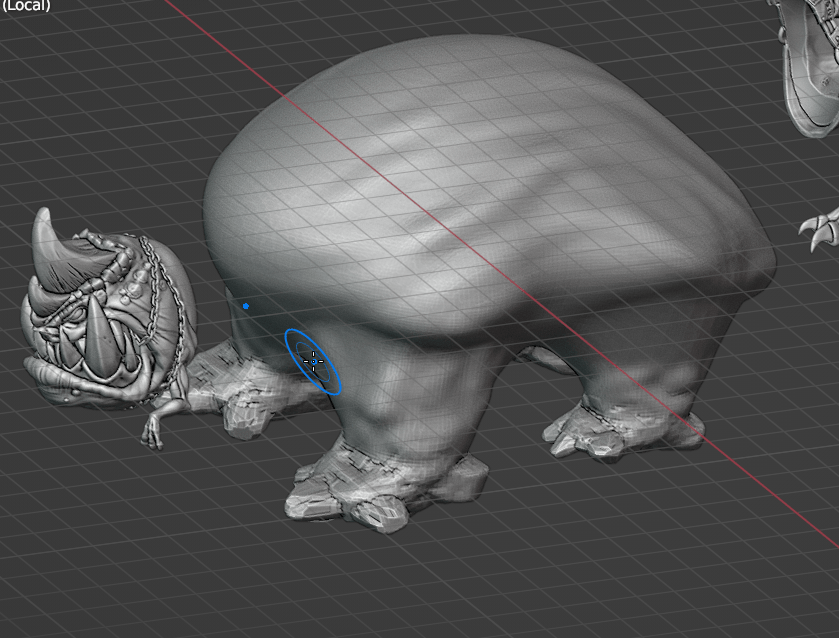Screen dimensions: 839x638
Task: Click the small clawed hand below the head
Action: click(x=155, y=428)
